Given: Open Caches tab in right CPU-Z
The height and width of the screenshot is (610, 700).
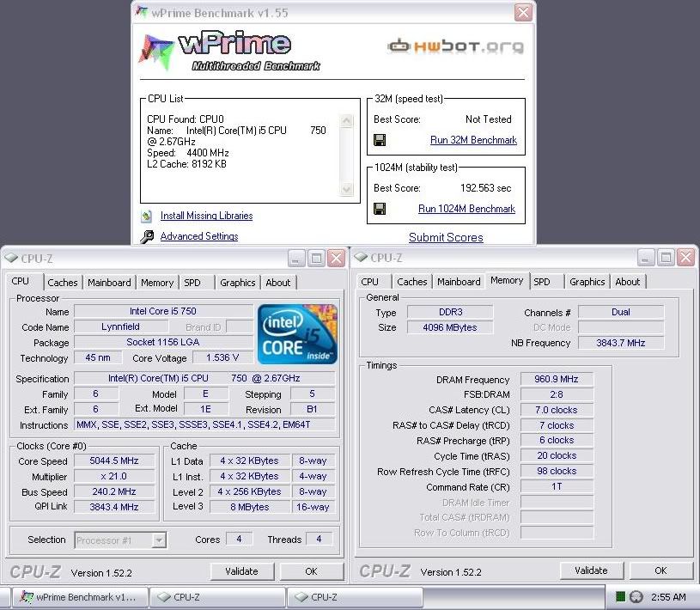Looking at the screenshot, I should point(412,282).
